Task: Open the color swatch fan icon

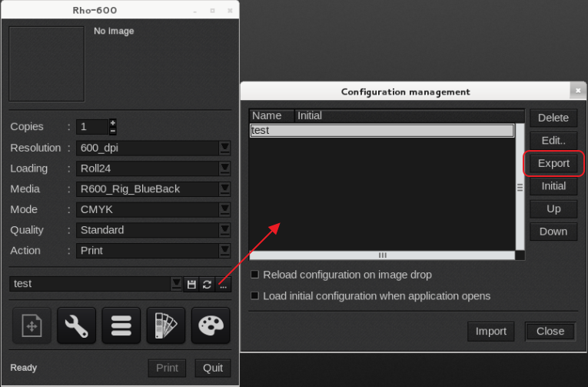Action: click(165, 325)
